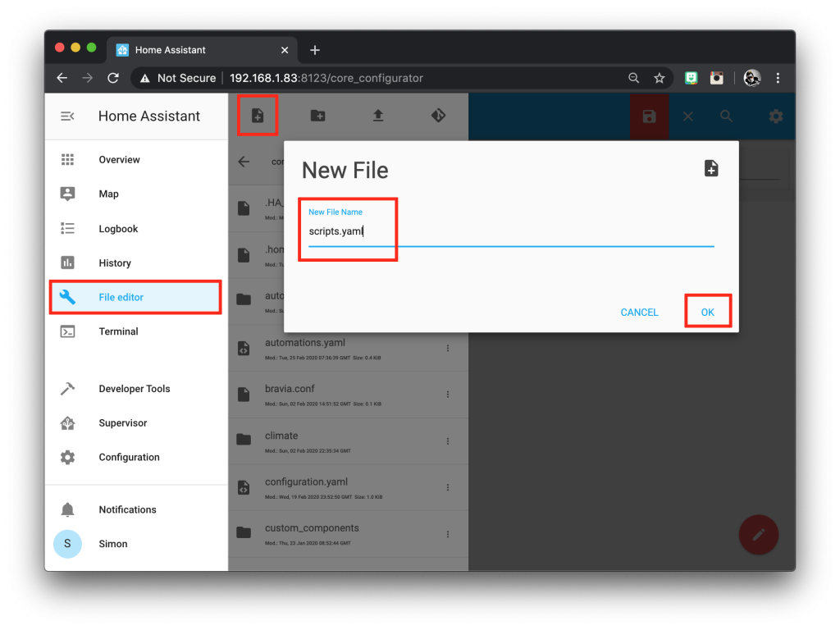Select the File editor menu item

click(x=136, y=297)
